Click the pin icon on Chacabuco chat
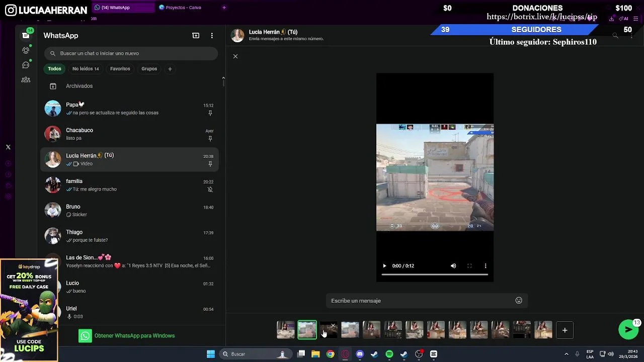 (x=210, y=138)
